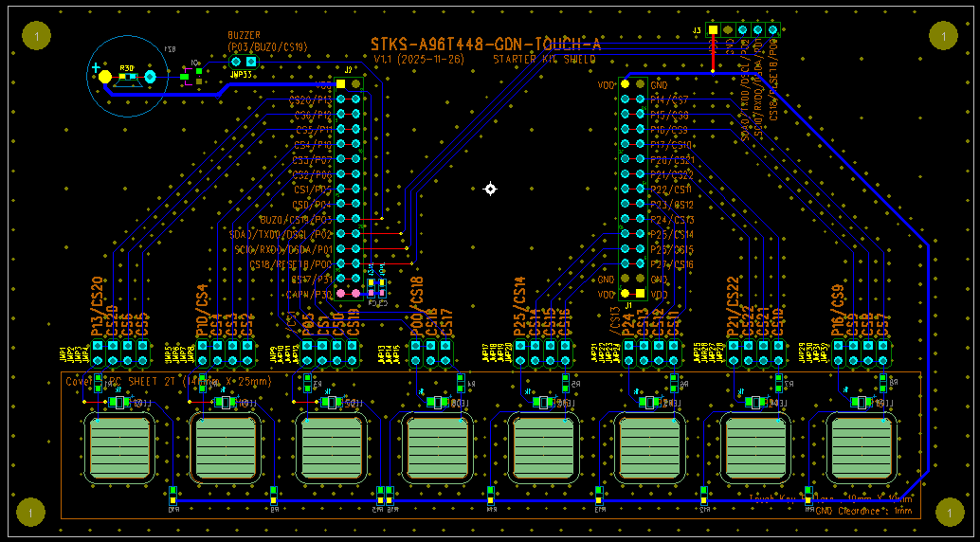Screen dimensions: 980x542
Task: Select the bottom-left corner mounting hole
Action: 30,513
